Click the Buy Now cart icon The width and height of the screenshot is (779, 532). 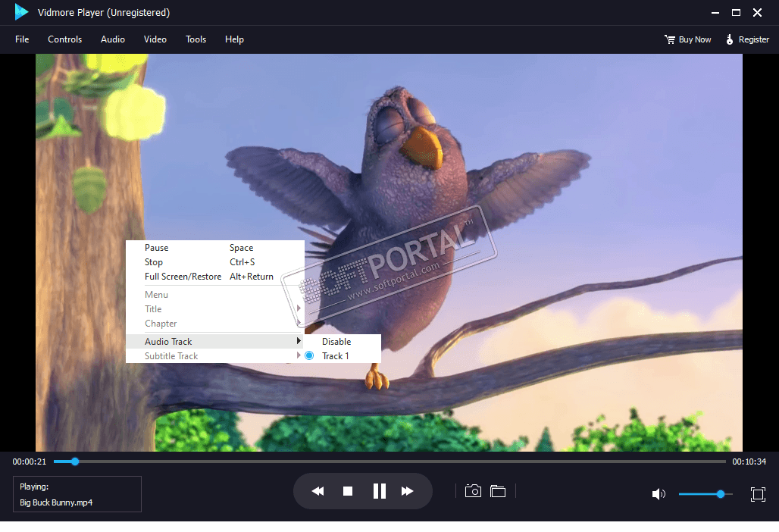click(670, 39)
